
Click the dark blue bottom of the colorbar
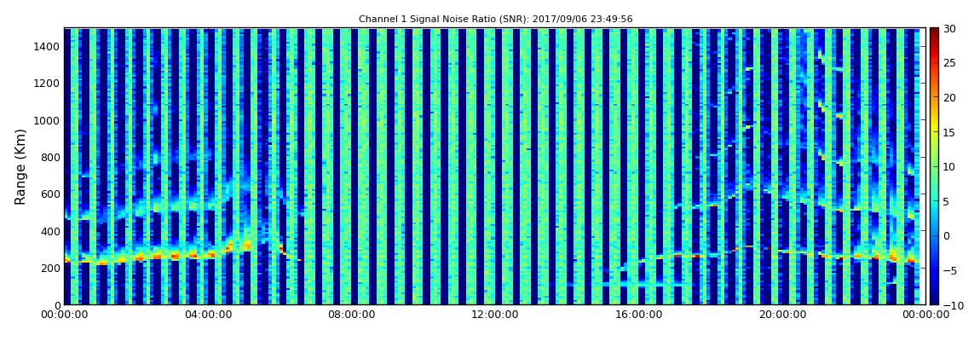coord(934,301)
